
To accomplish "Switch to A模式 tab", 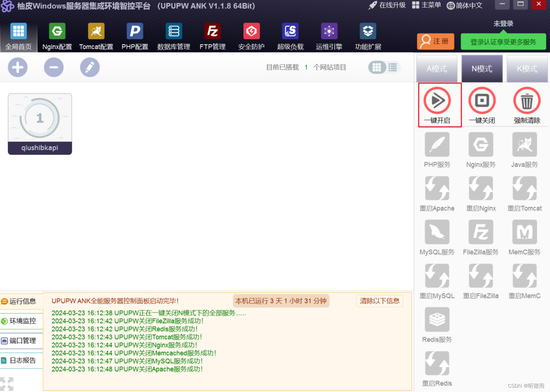I will pyautogui.click(x=437, y=69).
